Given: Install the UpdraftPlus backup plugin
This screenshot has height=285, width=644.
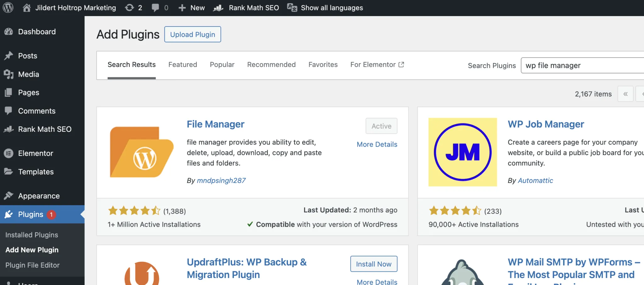Looking at the screenshot, I should (374, 264).
